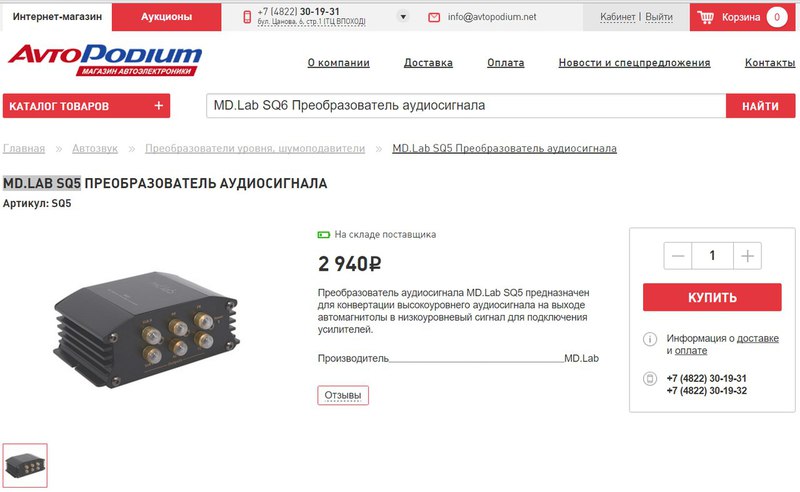
Task: Select the product thumbnail image
Action: (25, 465)
